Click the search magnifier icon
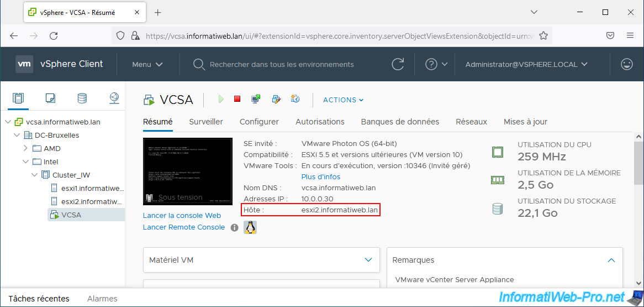The height and width of the screenshot is (307, 644). 199,65
